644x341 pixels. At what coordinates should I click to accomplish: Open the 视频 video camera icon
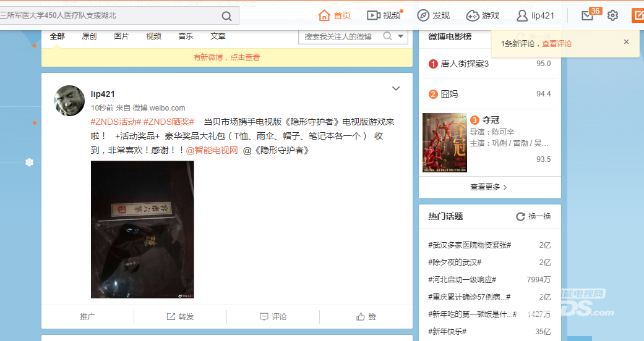(373, 15)
